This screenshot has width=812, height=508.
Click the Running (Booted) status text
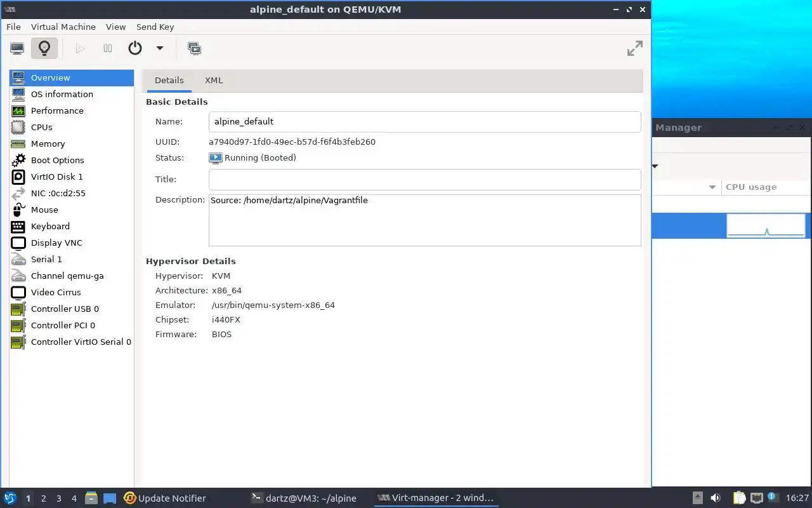tap(260, 157)
